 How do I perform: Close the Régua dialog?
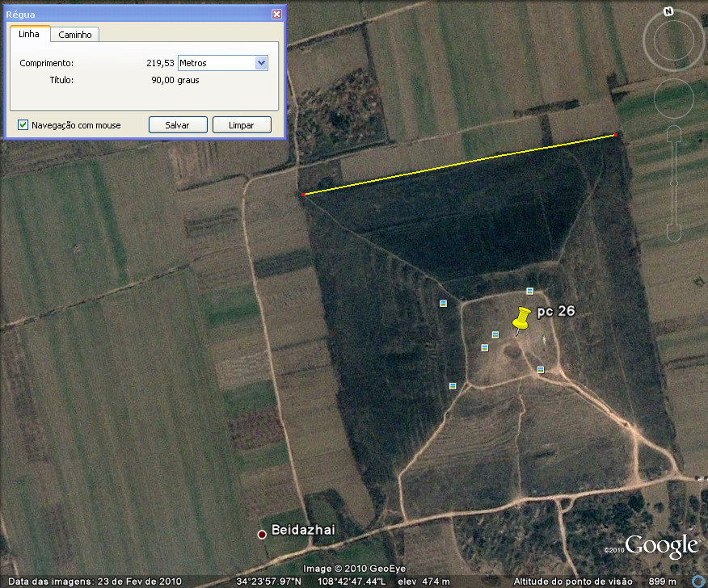[x=276, y=14]
